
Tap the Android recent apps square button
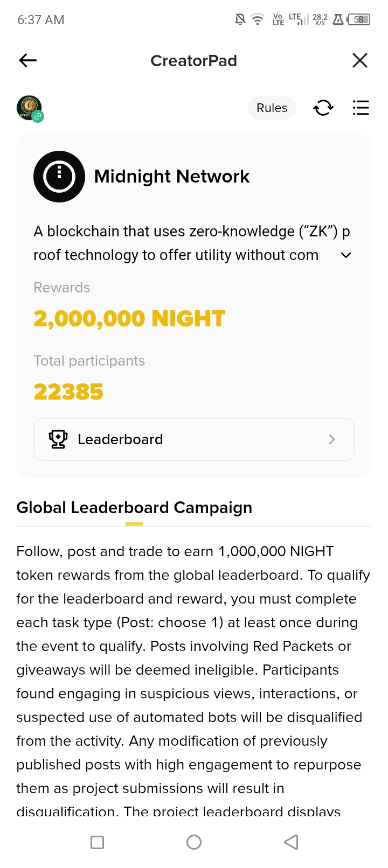pos(98,842)
